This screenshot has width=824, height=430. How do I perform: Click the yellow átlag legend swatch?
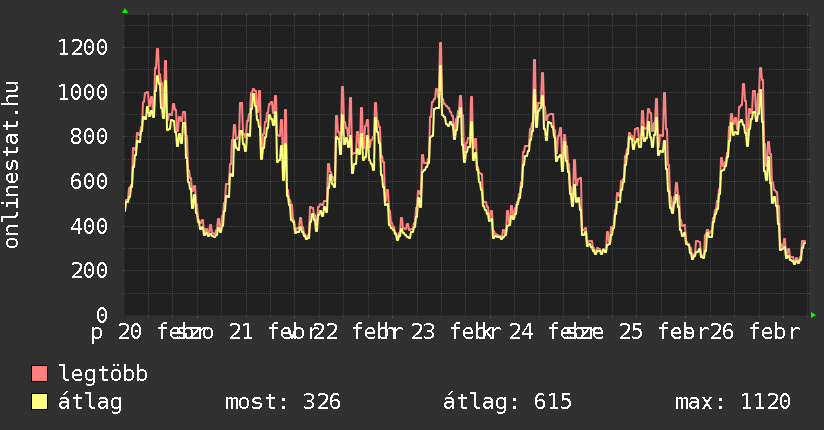coord(40,402)
